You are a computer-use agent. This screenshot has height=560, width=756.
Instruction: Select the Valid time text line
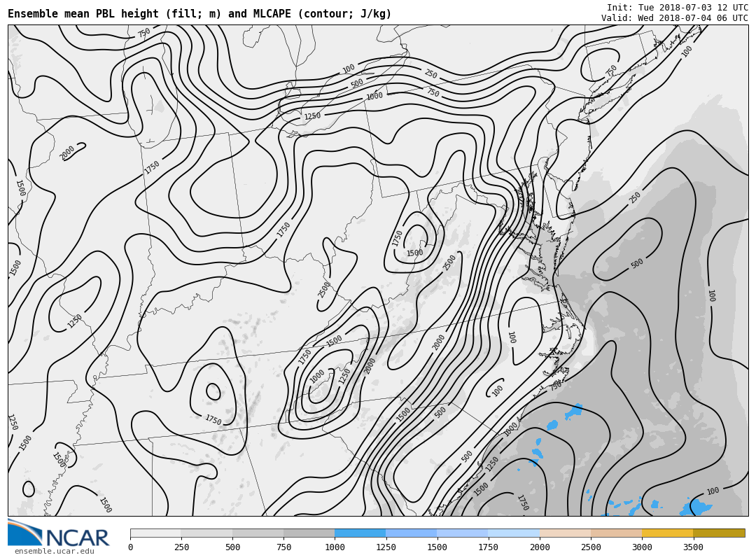coord(674,18)
